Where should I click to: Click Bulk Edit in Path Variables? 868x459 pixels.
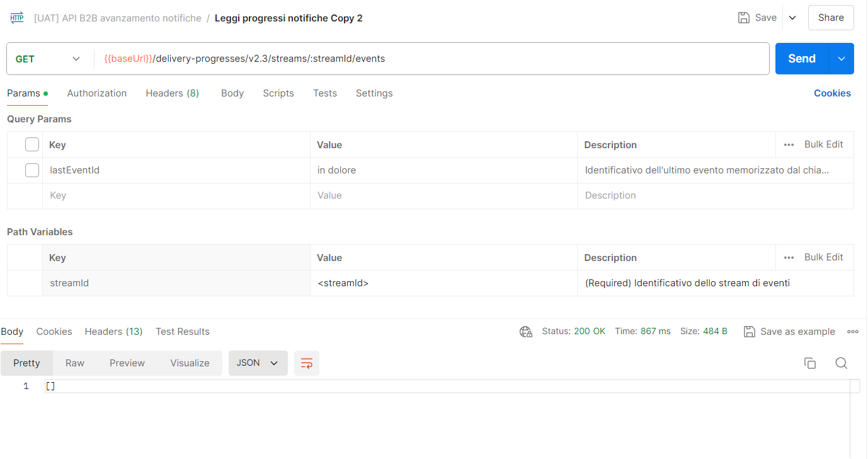coord(823,257)
